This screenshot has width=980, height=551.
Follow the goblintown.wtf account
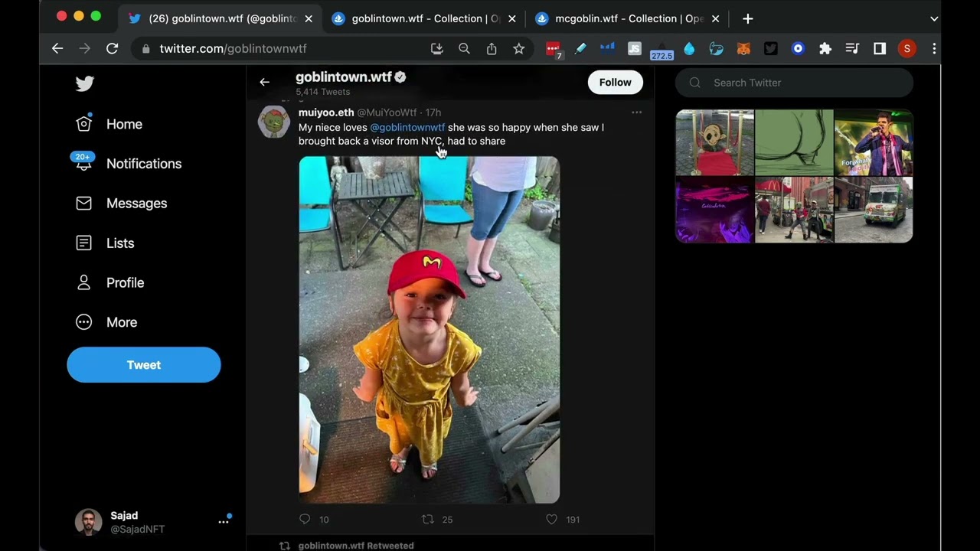point(615,83)
